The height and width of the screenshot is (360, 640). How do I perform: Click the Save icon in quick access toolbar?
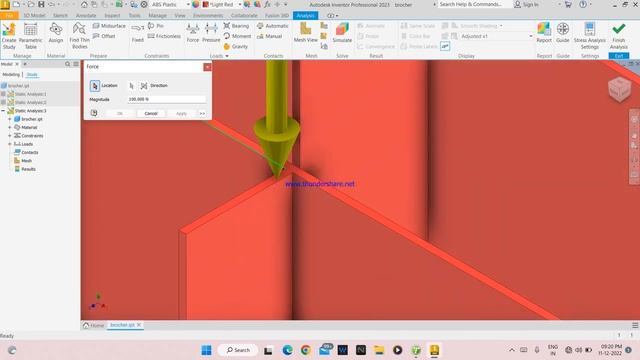pyautogui.click(x=41, y=4)
